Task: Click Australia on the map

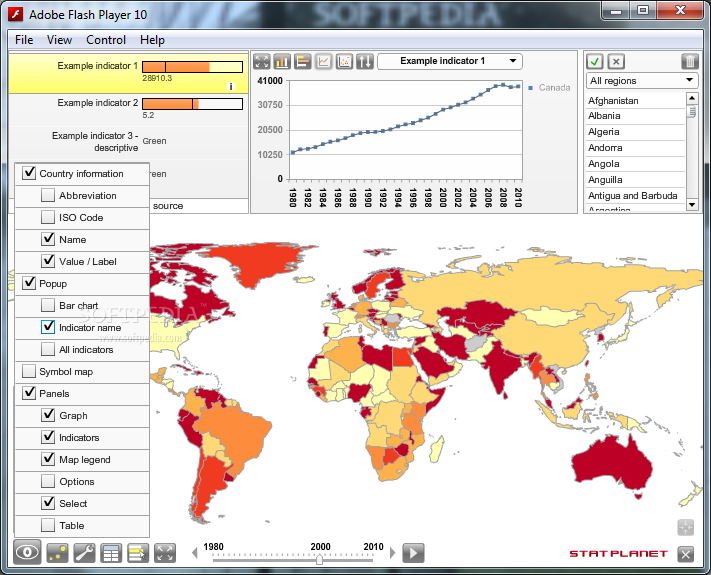Action: coord(612,465)
